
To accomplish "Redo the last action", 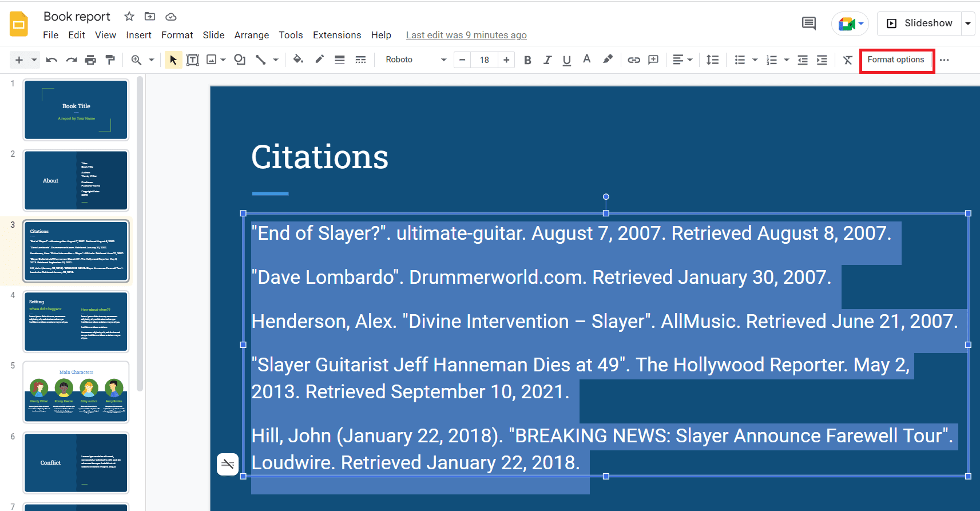I will [71, 60].
